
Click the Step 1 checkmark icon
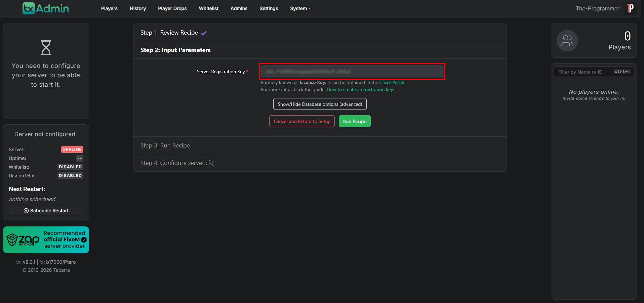204,33
